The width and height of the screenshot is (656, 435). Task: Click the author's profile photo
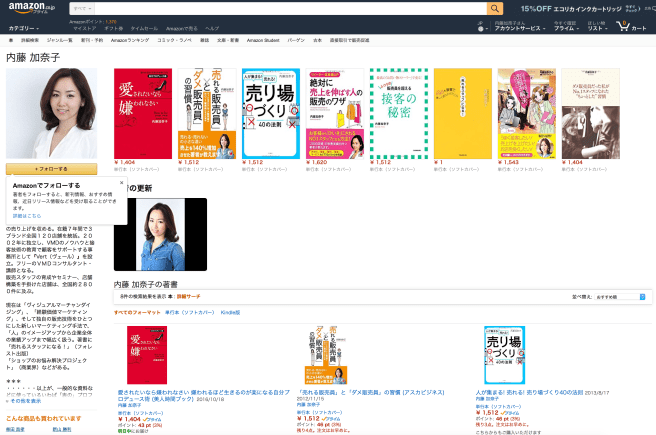coord(51,113)
